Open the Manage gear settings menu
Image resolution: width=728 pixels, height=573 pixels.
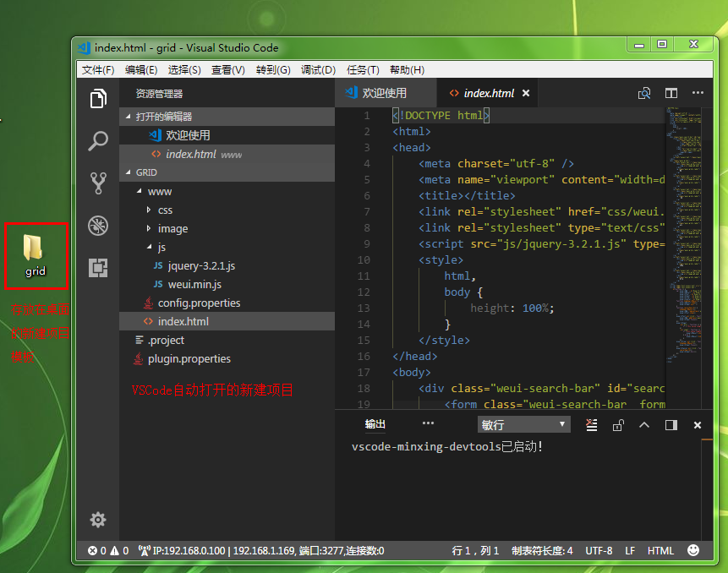98,520
